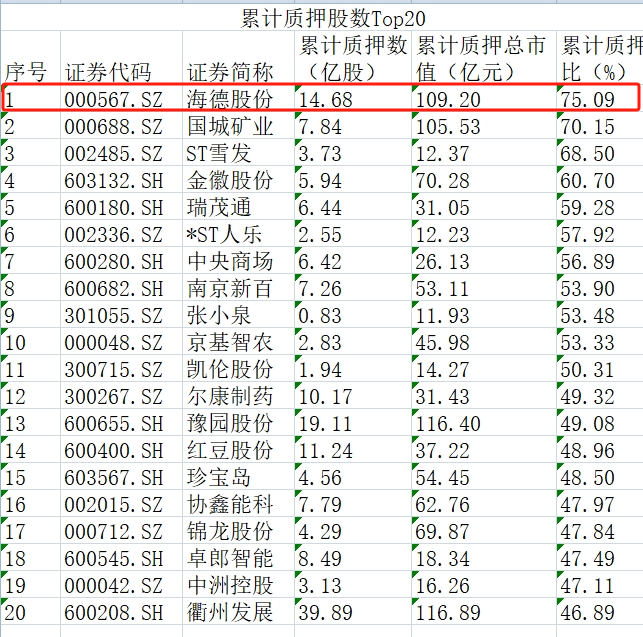Select the cell with code 603132.SH

tap(121, 179)
